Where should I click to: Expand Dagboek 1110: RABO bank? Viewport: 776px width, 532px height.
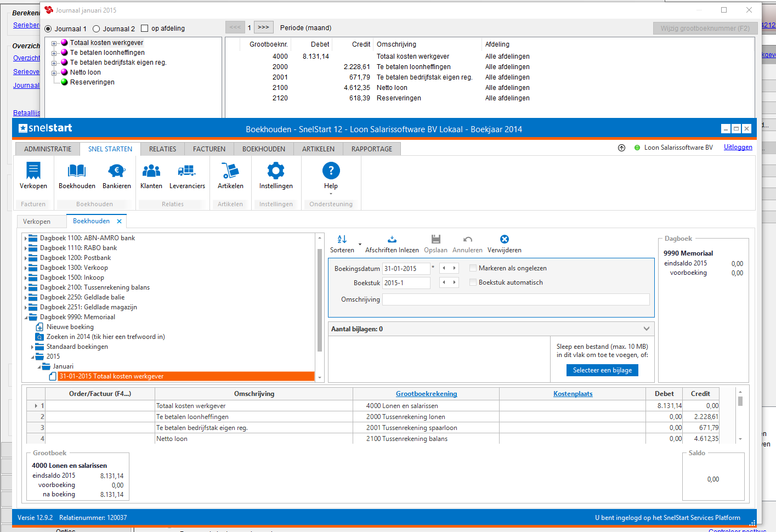[25, 248]
